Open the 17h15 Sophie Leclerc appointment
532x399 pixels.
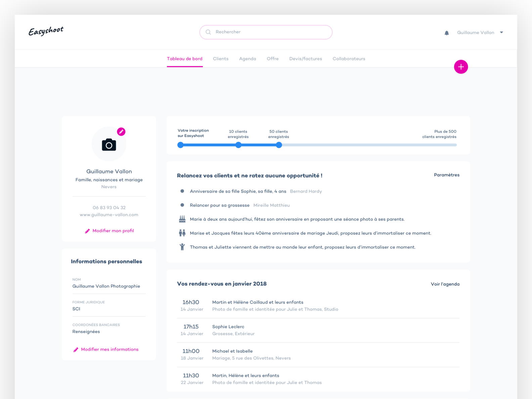pyautogui.click(x=318, y=330)
